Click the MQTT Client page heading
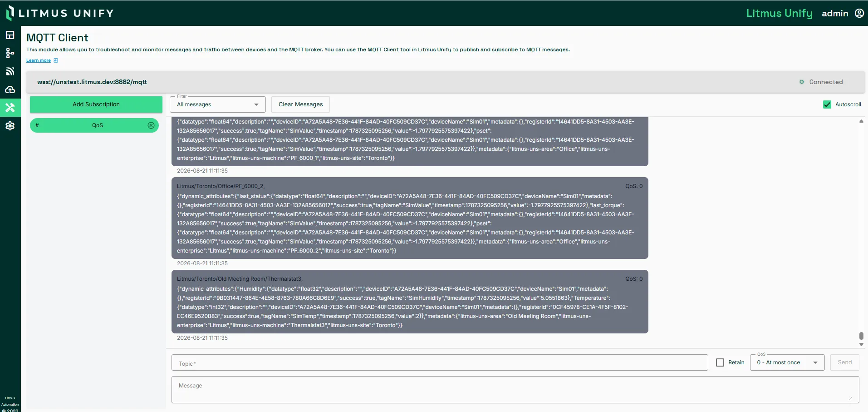This screenshot has height=412, width=868. click(x=57, y=38)
